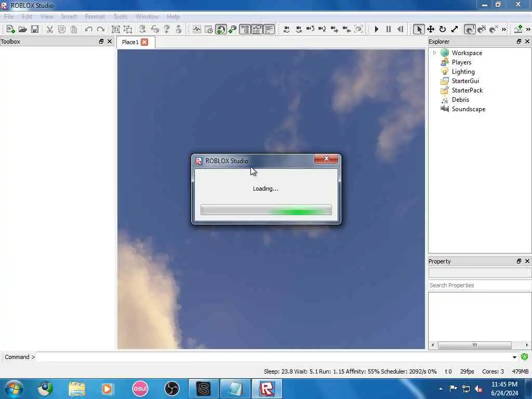Toggle the Toolbox panel button
532x399 pixels.
pos(220,29)
